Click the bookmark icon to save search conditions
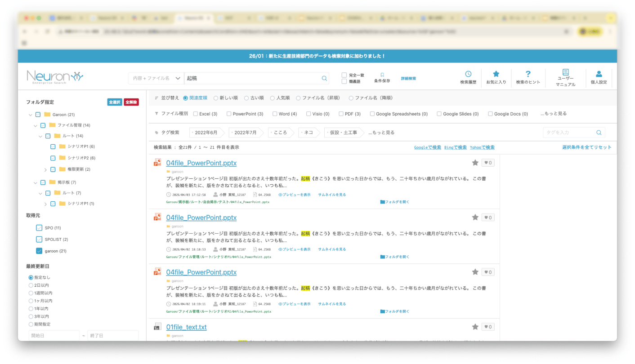The height and width of the screenshot is (364, 635). 382,75
